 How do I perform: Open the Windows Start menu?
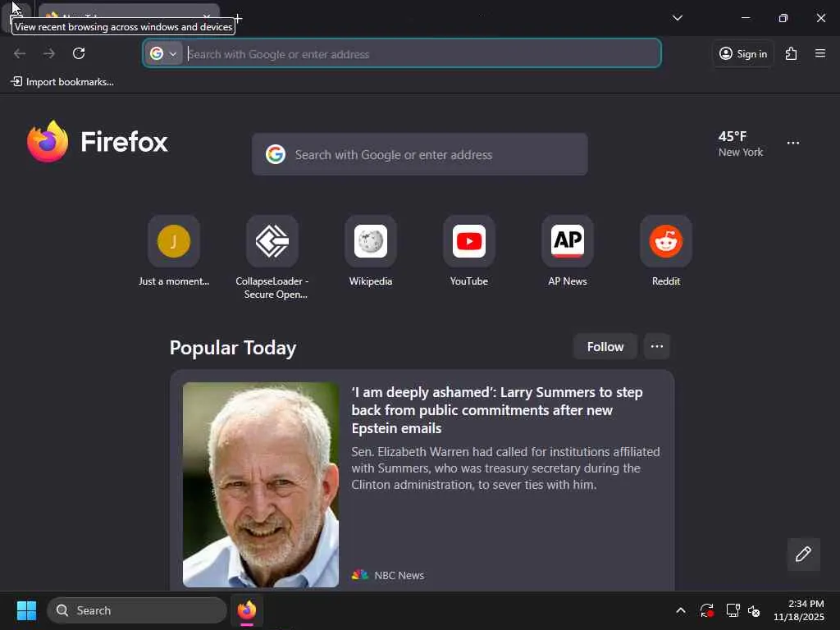(26, 610)
